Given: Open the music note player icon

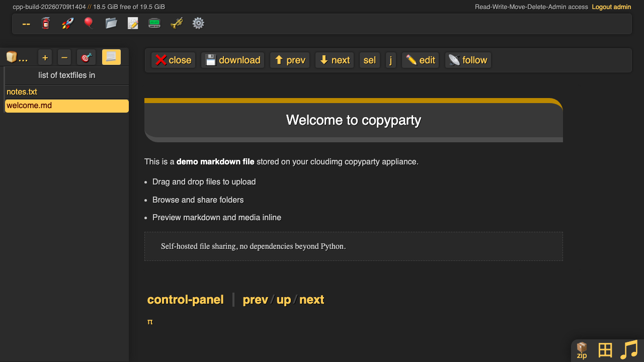Looking at the screenshot, I should pyautogui.click(x=629, y=350).
